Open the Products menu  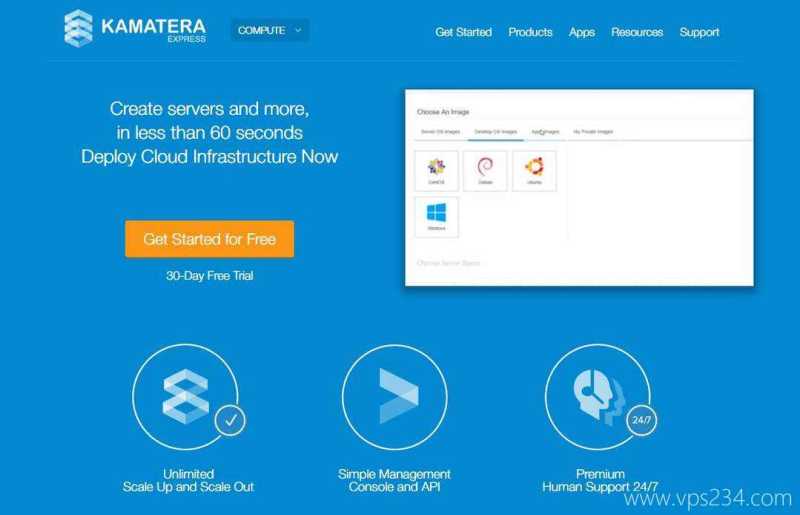pos(530,32)
